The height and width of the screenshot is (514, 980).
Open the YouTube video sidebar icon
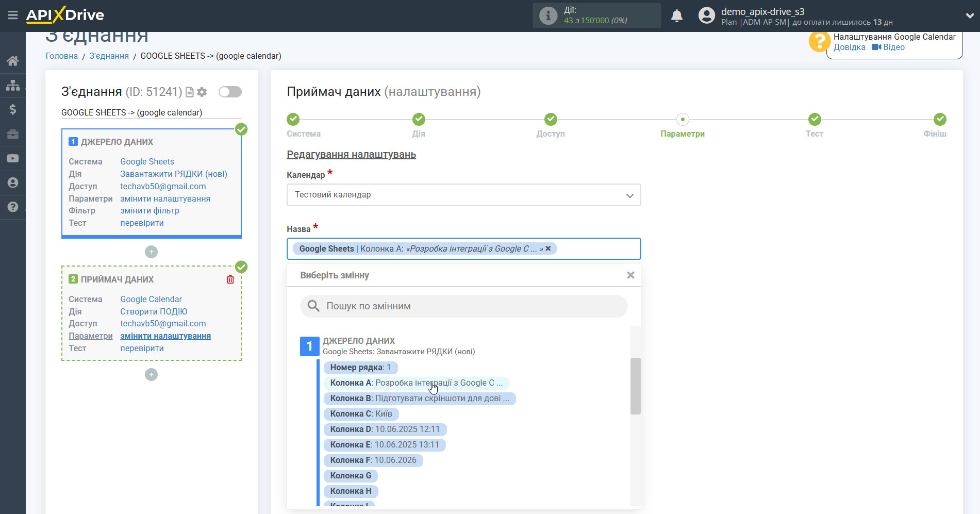coord(13,158)
